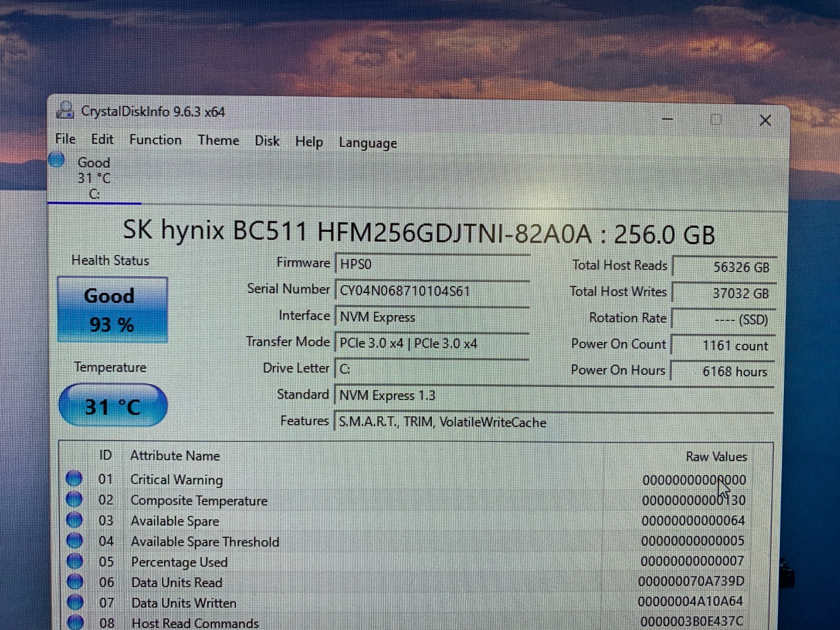Screen dimensions: 840x630
Task: Open the Disk menu
Action: pos(267,141)
